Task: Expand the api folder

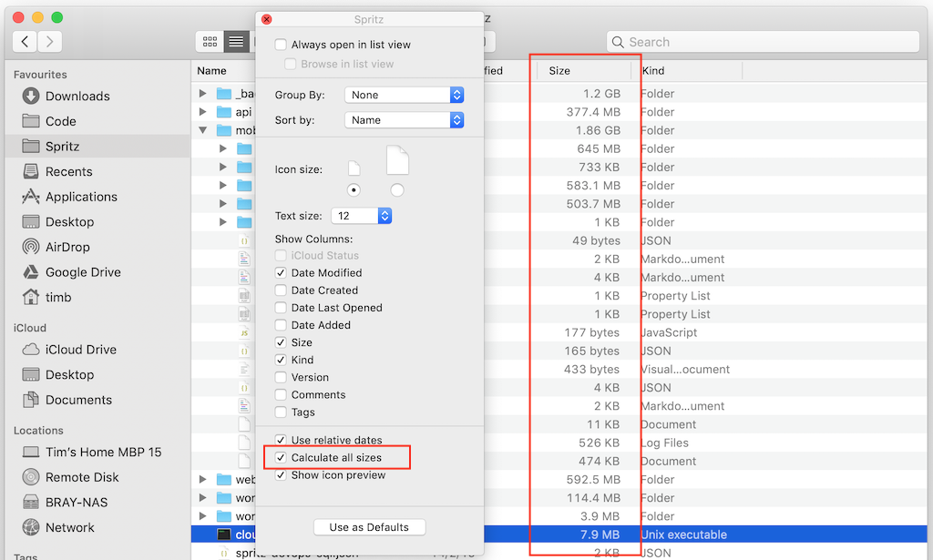Action: tap(203, 112)
